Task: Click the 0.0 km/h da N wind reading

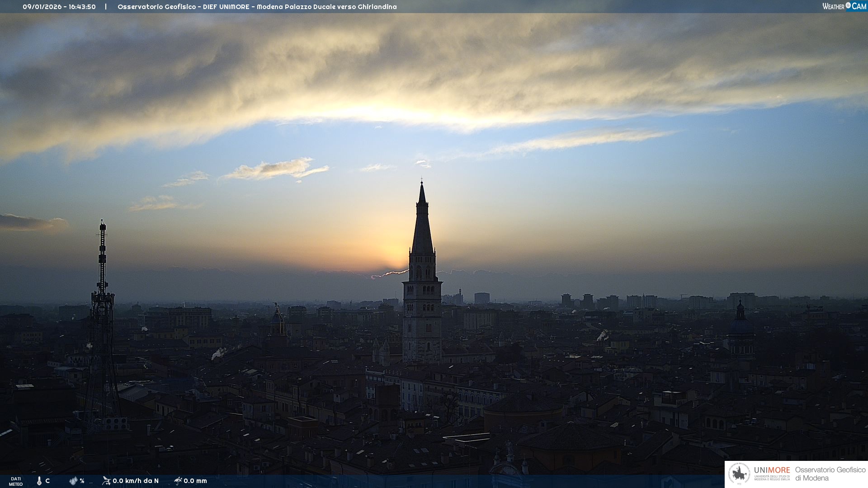Action: point(136,481)
